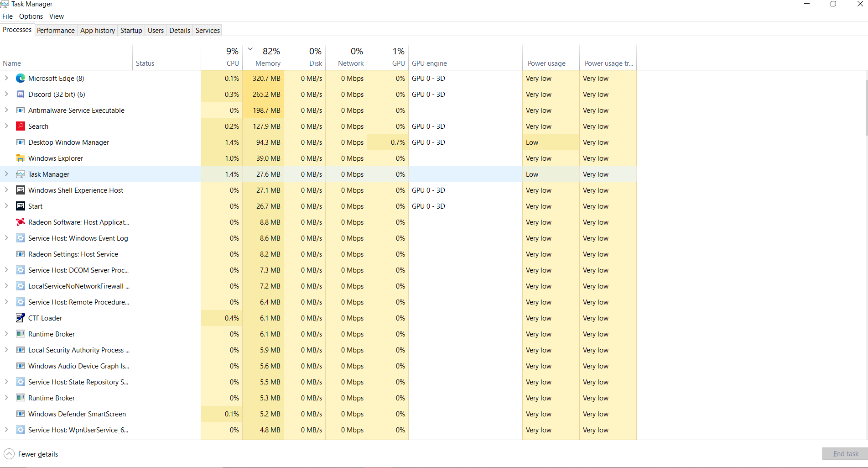Expand the Microsoft Edge (8) process group

[x=6, y=79]
